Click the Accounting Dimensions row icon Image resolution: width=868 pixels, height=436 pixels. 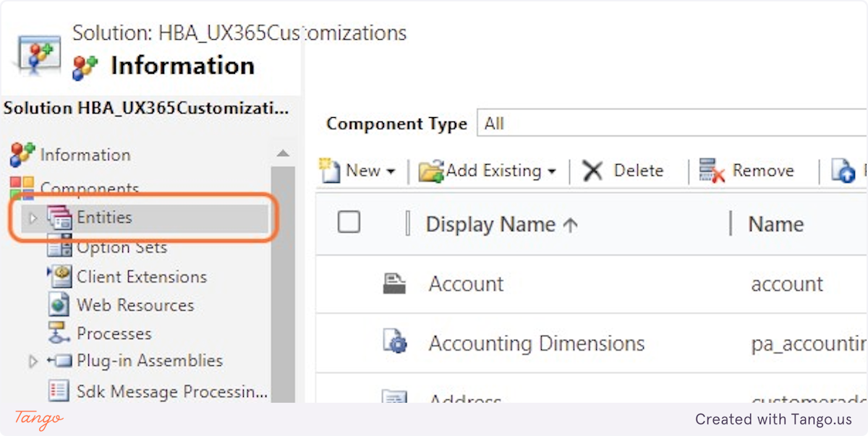395,342
